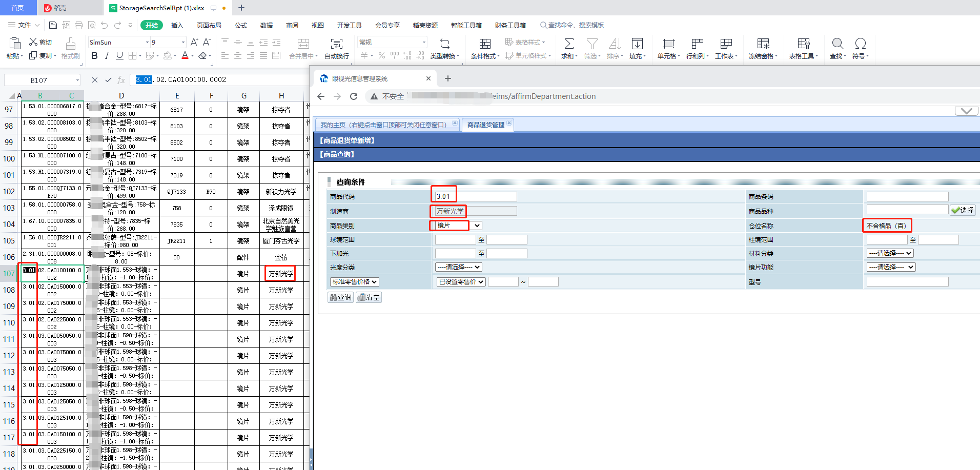
Task: Open the number format 常规 dropdown
Action: pos(424,43)
